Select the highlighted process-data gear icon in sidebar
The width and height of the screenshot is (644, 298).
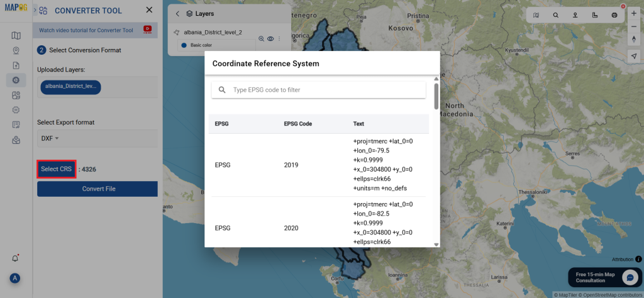(x=16, y=80)
